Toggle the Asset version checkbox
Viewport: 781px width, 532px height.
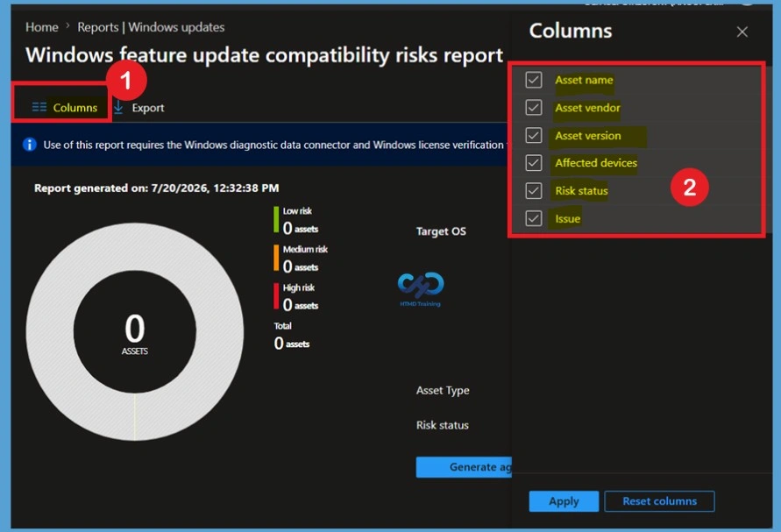pos(534,136)
